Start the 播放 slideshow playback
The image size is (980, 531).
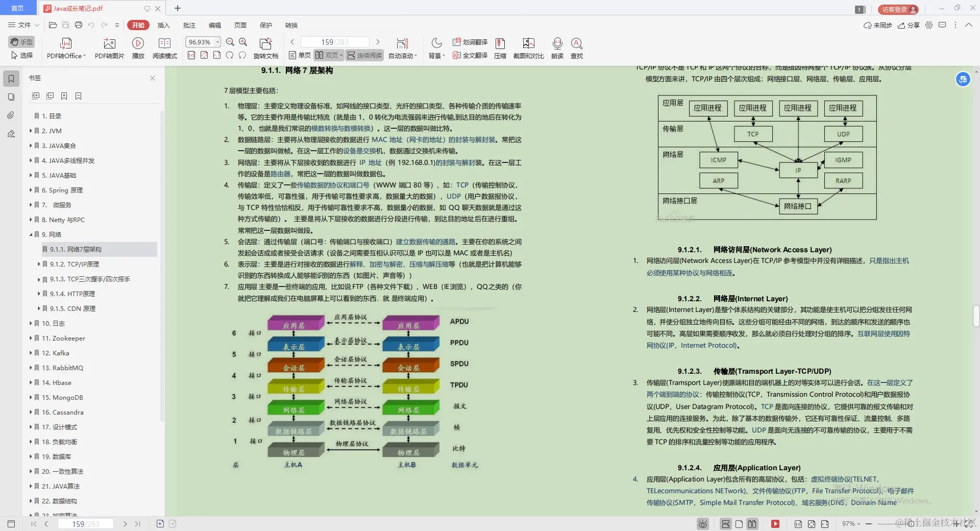[x=138, y=48]
